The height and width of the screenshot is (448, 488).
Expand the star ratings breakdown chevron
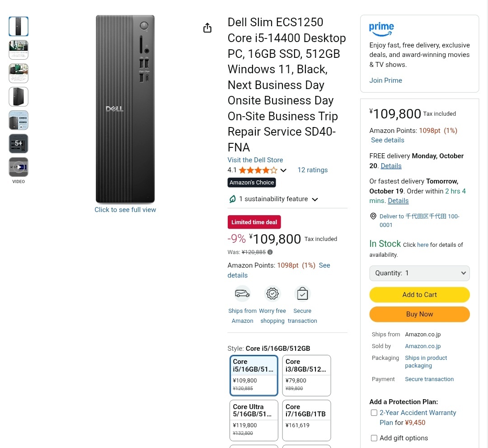tap(283, 170)
